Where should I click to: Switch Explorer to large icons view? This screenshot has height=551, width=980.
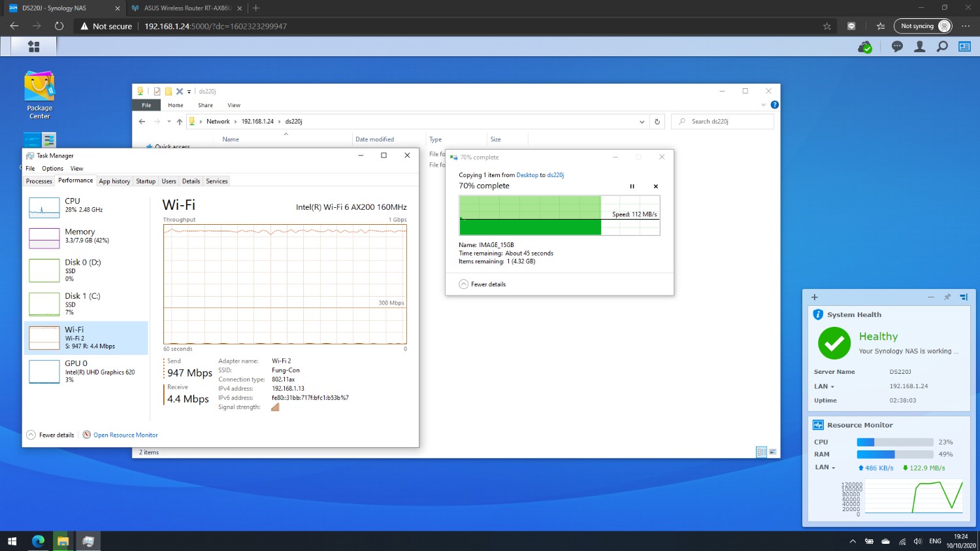pos(773,452)
